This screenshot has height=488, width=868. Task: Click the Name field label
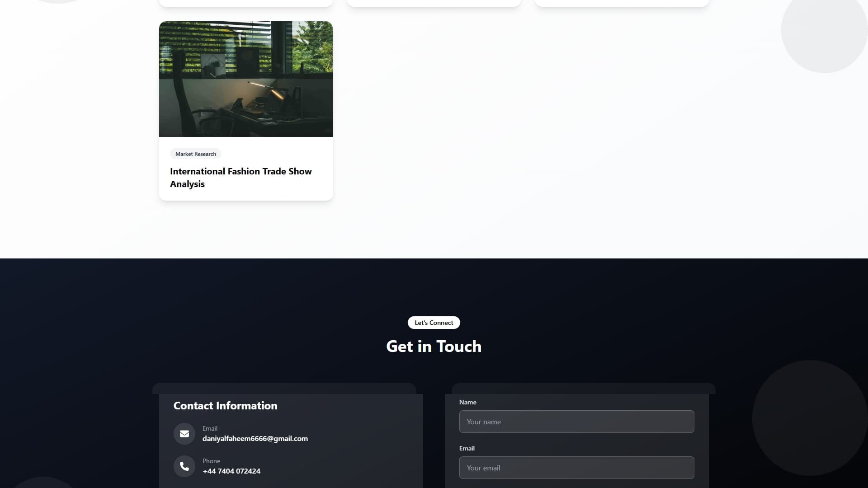coord(468,402)
